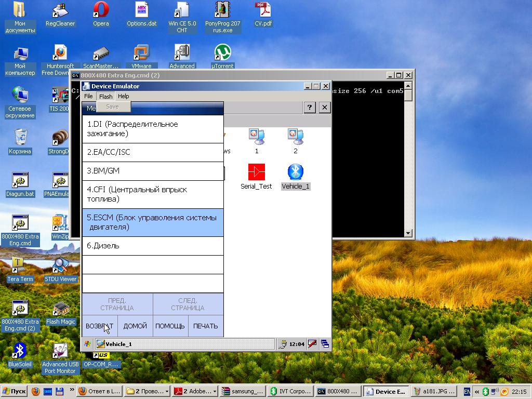Choose Save in the Flash menu
Viewport: 532px width, 399px height.
[x=112, y=107]
